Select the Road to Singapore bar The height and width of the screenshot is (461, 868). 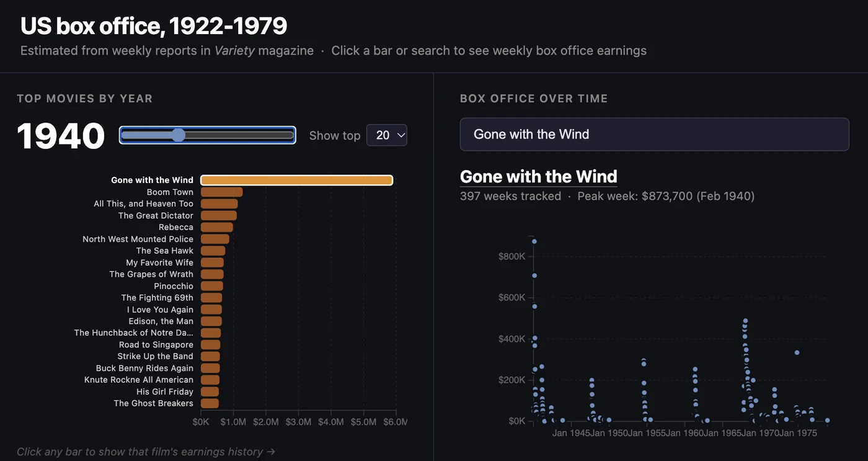point(210,344)
